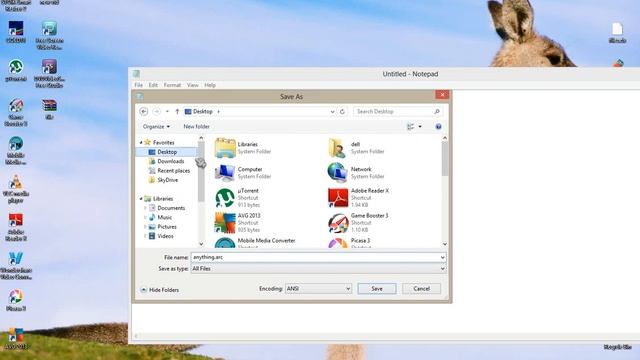Select the Libraries system folder icon

[x=225, y=148]
